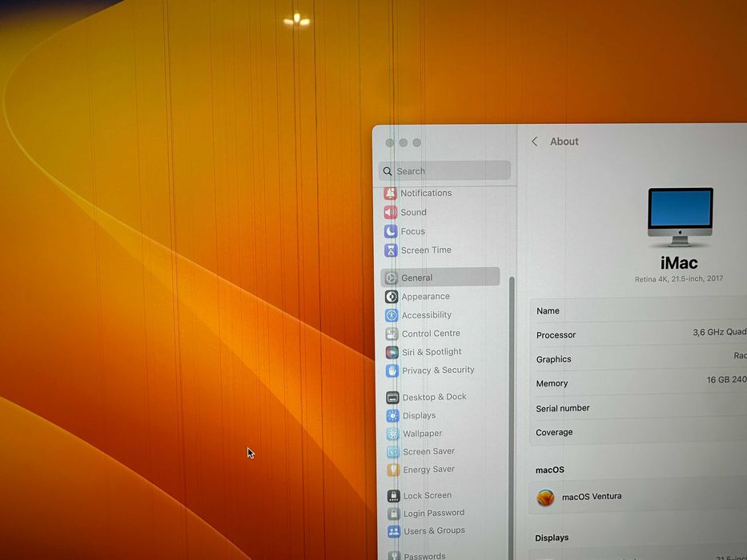Click the Coverage row label

click(x=554, y=432)
